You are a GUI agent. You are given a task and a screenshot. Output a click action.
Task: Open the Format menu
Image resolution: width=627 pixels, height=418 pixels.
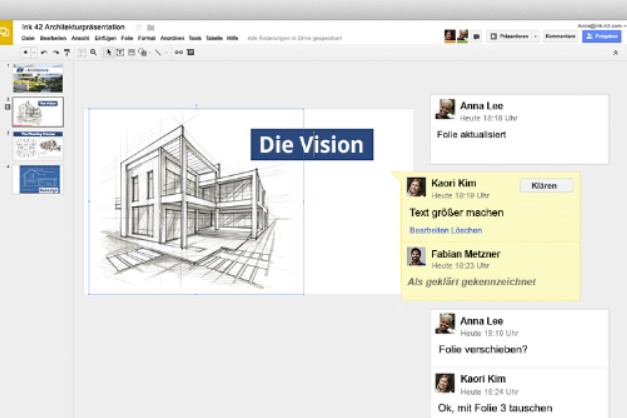146,38
